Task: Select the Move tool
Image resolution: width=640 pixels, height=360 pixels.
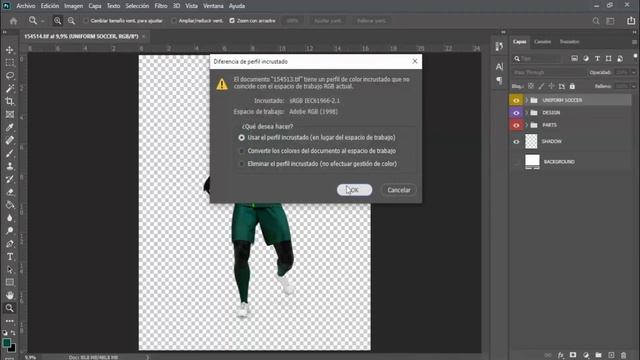Action: point(9,50)
